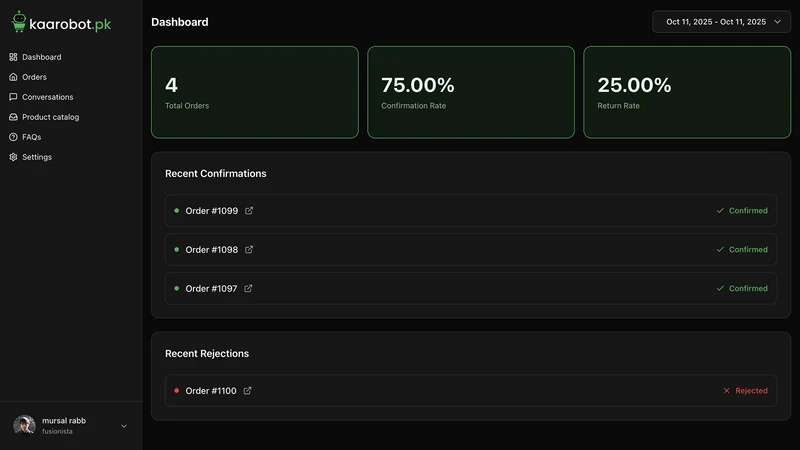This screenshot has height=450, width=800.
Task: Click the Recent Confirmations heading
Action: click(215, 173)
